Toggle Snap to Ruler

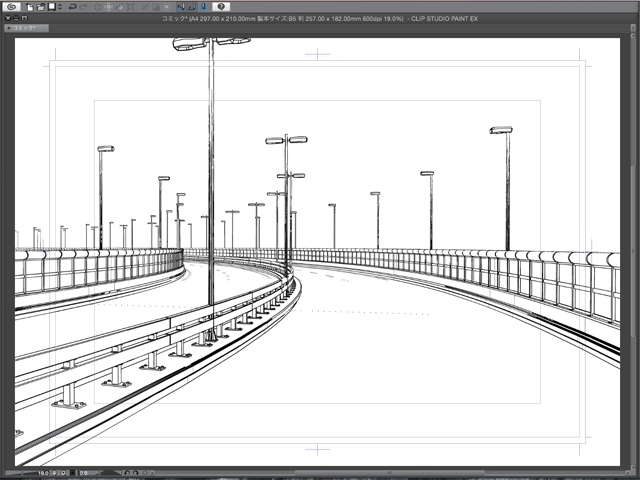(181, 7)
